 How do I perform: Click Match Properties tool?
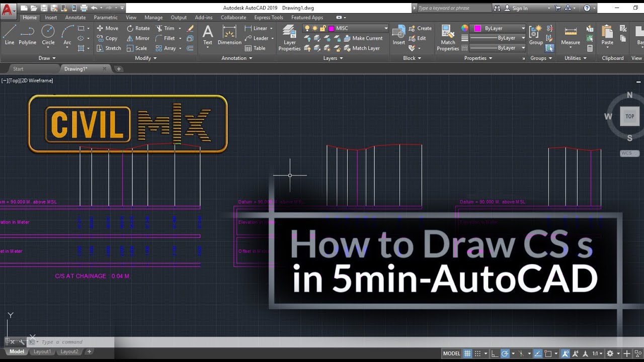[x=448, y=38]
